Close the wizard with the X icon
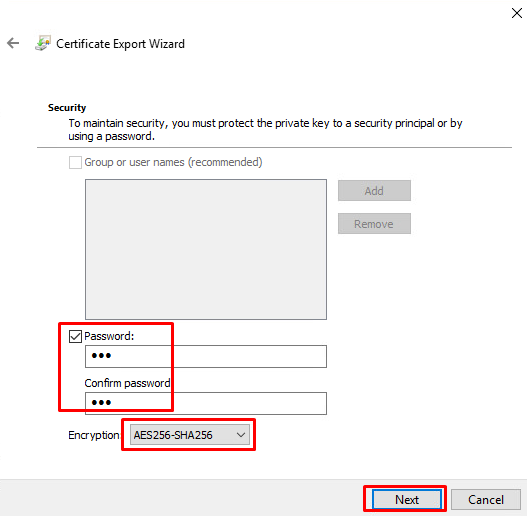The width and height of the screenshot is (527, 516). [517, 13]
